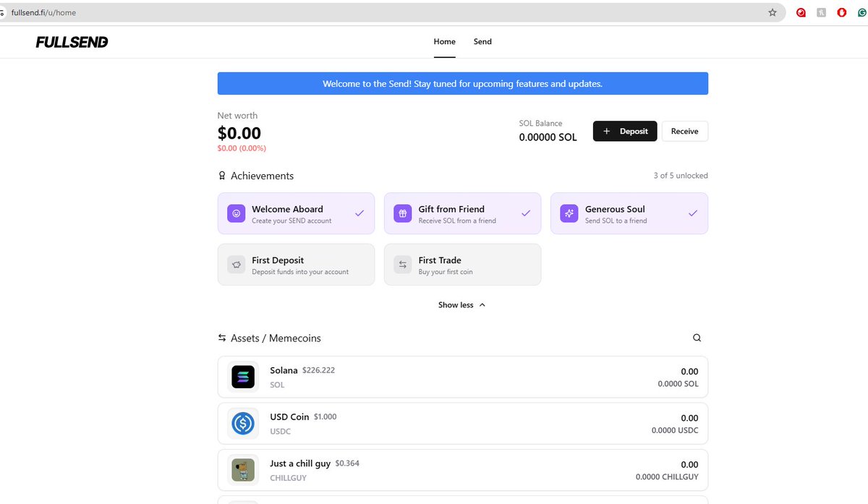
Task: Click the Deposit button
Action: [626, 131]
